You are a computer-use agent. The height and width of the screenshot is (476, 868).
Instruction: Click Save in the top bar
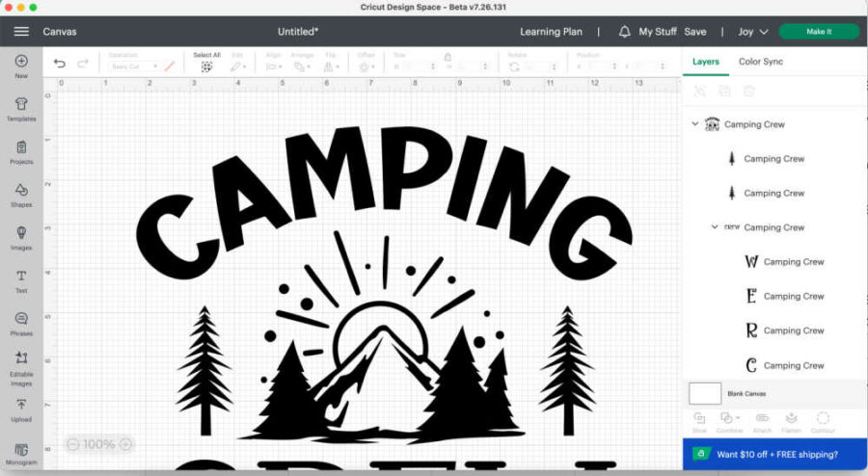(694, 32)
